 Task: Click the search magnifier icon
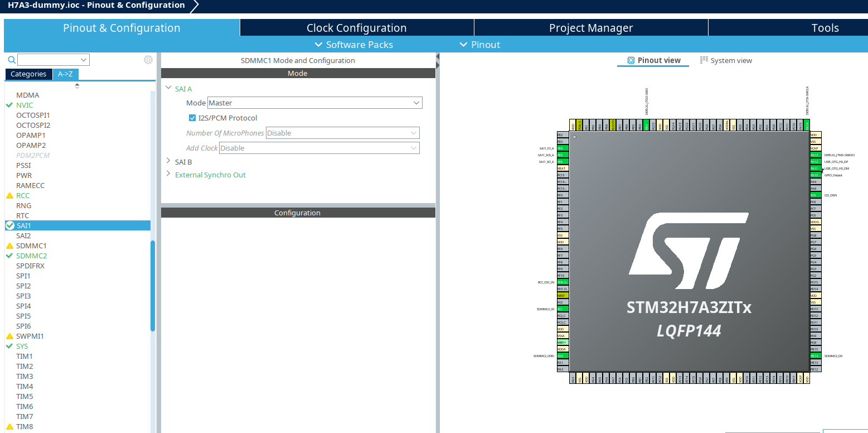click(x=11, y=59)
